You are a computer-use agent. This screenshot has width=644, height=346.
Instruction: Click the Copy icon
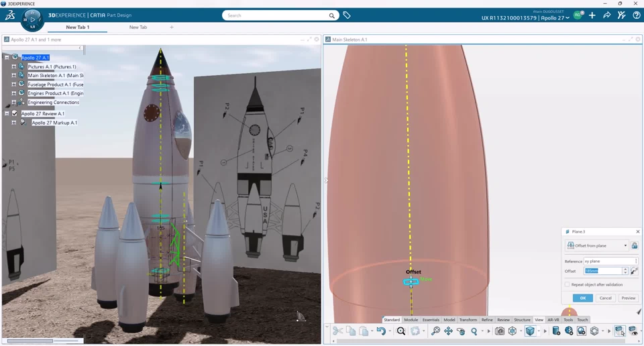tap(351, 331)
